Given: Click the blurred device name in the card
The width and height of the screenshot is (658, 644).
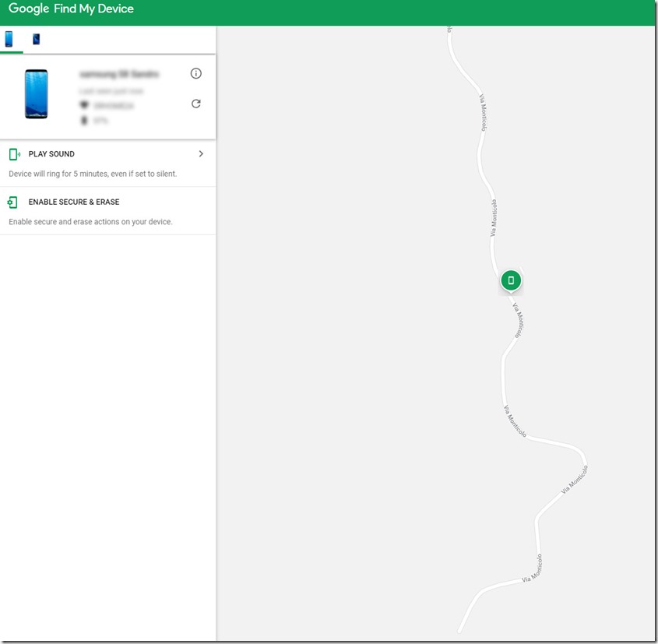Looking at the screenshot, I should pyautogui.click(x=119, y=74).
